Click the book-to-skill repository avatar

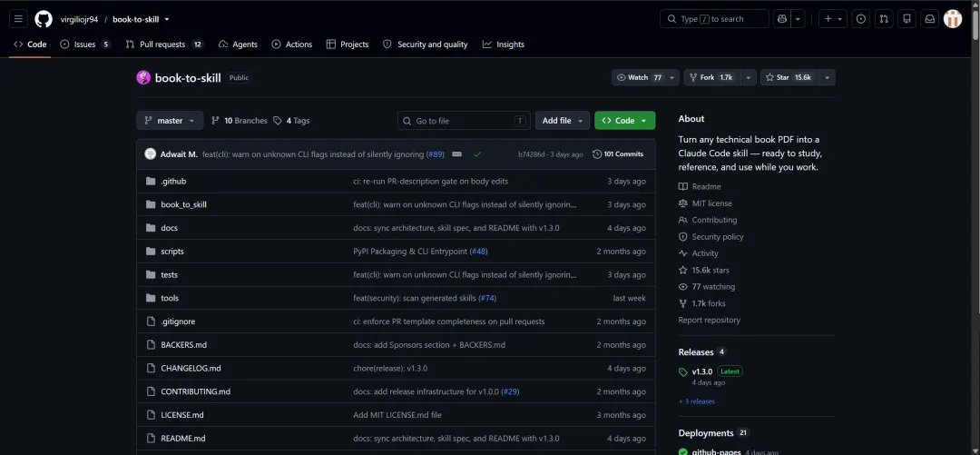tap(143, 77)
